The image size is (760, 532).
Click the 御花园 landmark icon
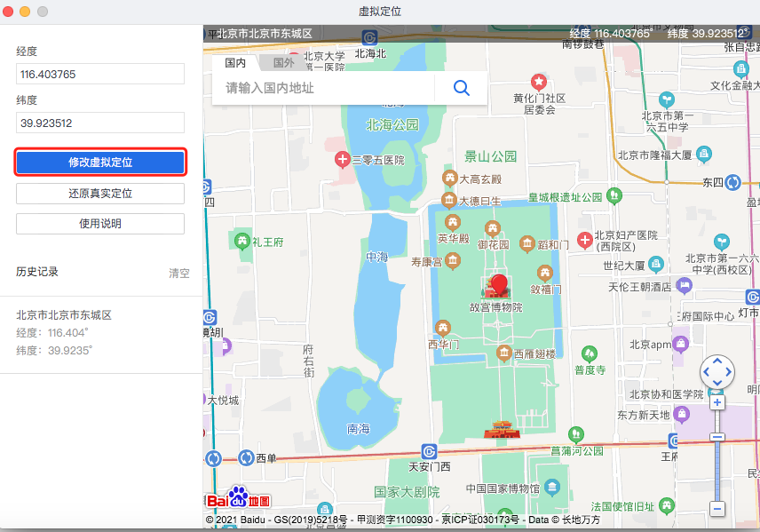click(493, 228)
